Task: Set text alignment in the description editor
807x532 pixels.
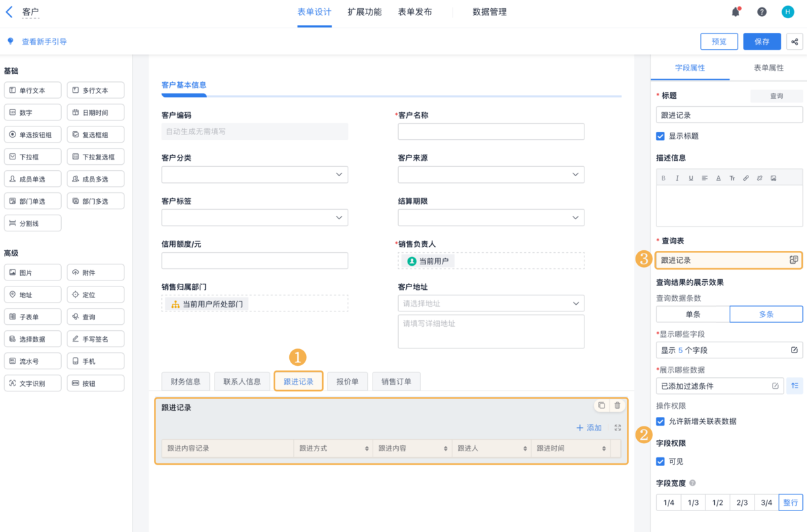Action: coord(704,178)
